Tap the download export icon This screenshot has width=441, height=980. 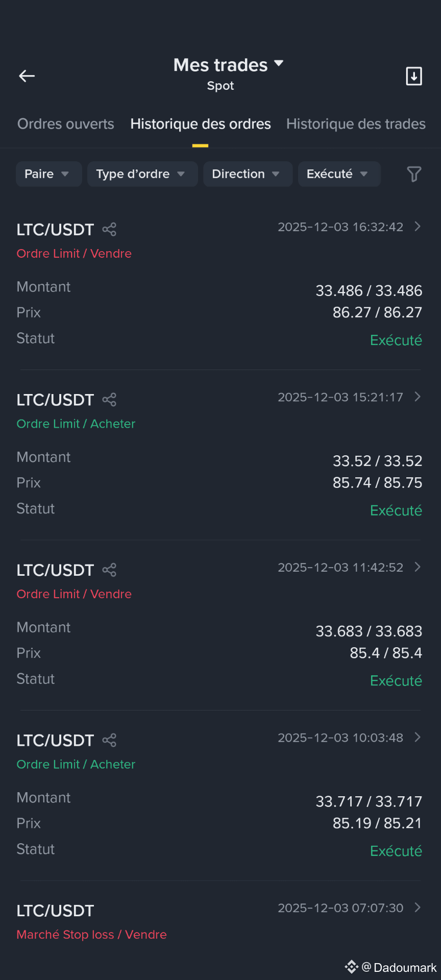pyautogui.click(x=414, y=76)
